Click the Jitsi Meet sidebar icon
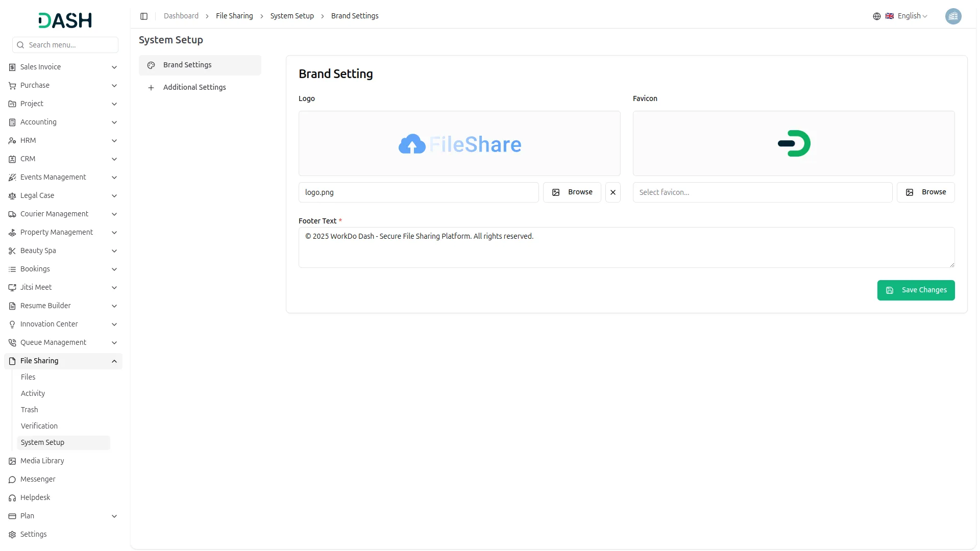Viewport: 980px width, 551px height. tap(12, 287)
